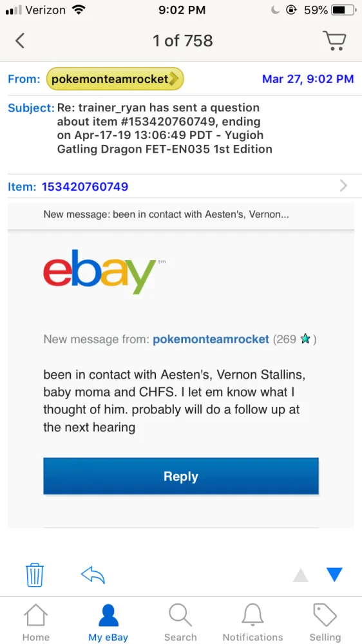This screenshot has width=362, height=644.
Task: Delete this message with the trash icon
Action: [x=35, y=574]
